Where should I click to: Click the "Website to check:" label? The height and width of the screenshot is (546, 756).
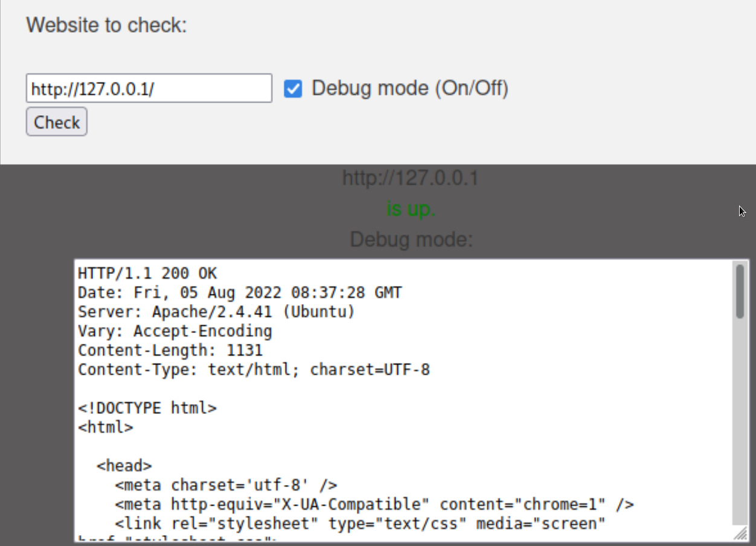tap(107, 25)
